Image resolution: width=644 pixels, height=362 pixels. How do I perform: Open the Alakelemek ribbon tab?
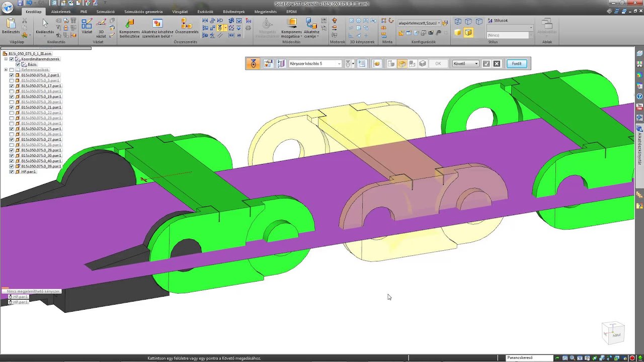point(61,12)
